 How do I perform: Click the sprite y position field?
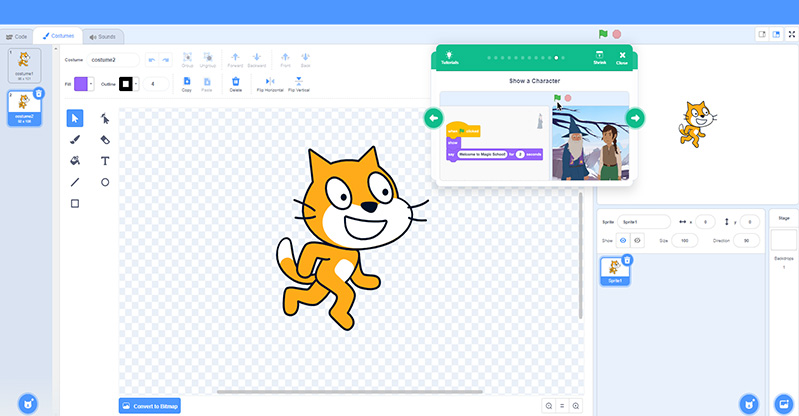750,222
